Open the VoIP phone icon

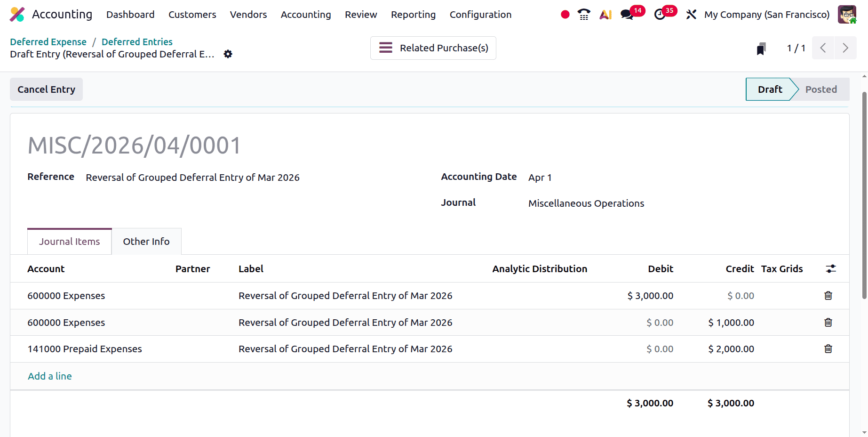(x=584, y=15)
